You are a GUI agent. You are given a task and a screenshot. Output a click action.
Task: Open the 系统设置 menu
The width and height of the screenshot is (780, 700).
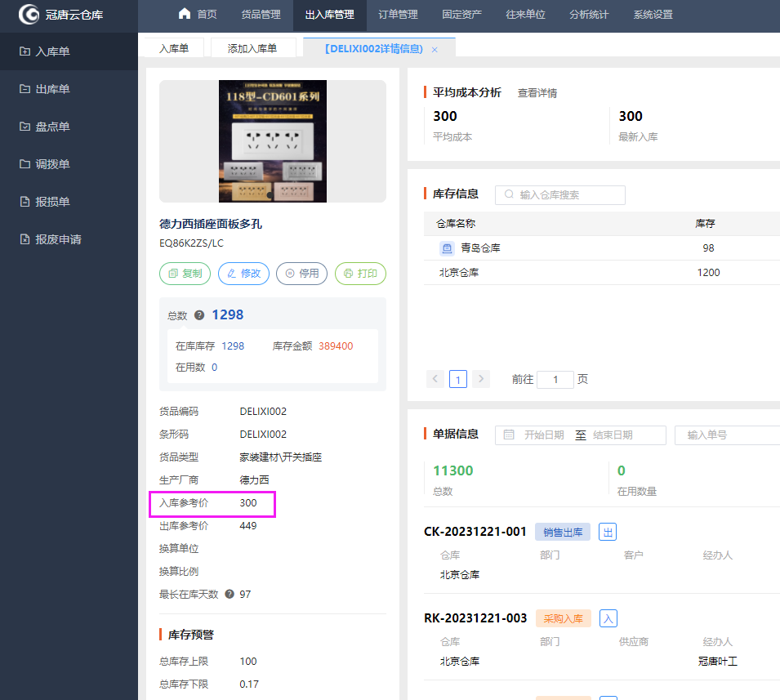tap(653, 15)
